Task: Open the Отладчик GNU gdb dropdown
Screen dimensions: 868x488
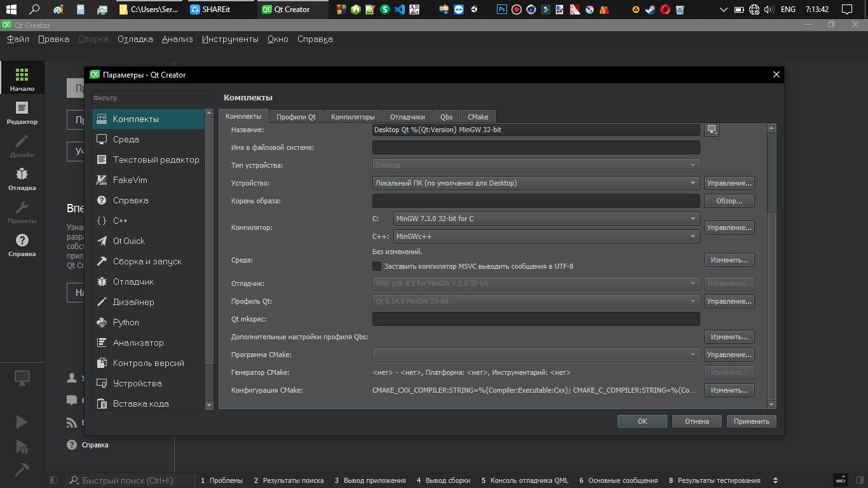Action: pyautogui.click(x=536, y=283)
